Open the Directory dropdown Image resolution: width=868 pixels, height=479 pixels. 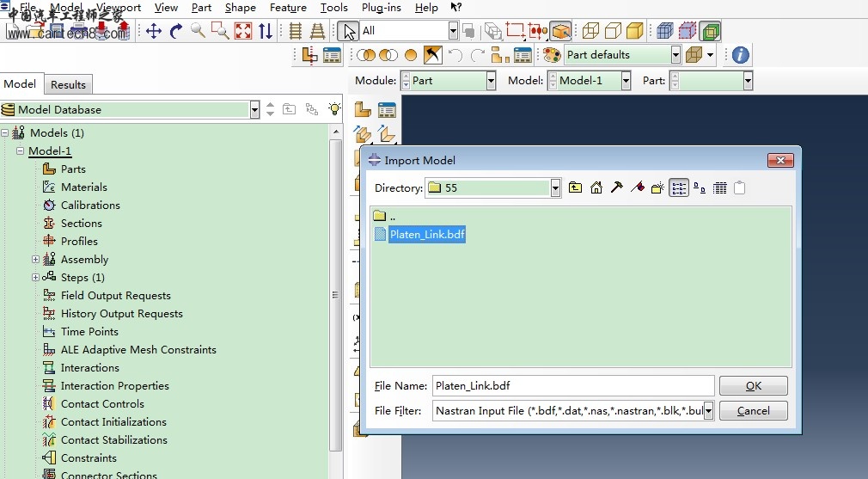[x=555, y=187]
